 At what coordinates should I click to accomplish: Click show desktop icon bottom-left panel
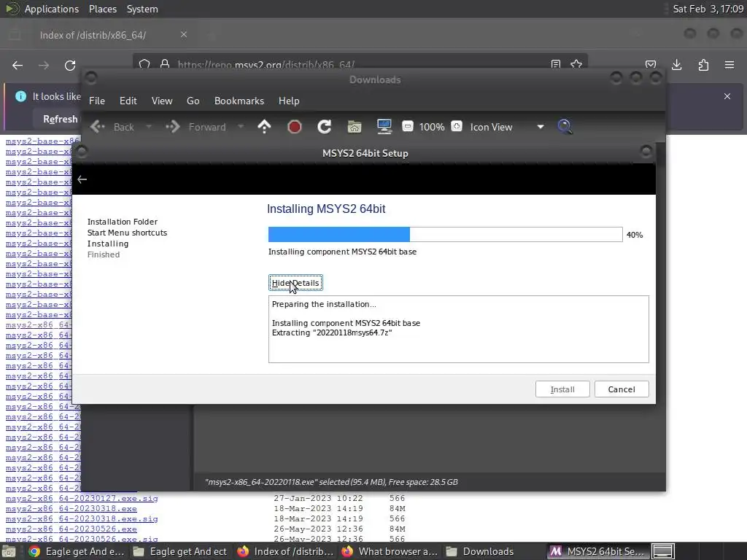point(9,552)
